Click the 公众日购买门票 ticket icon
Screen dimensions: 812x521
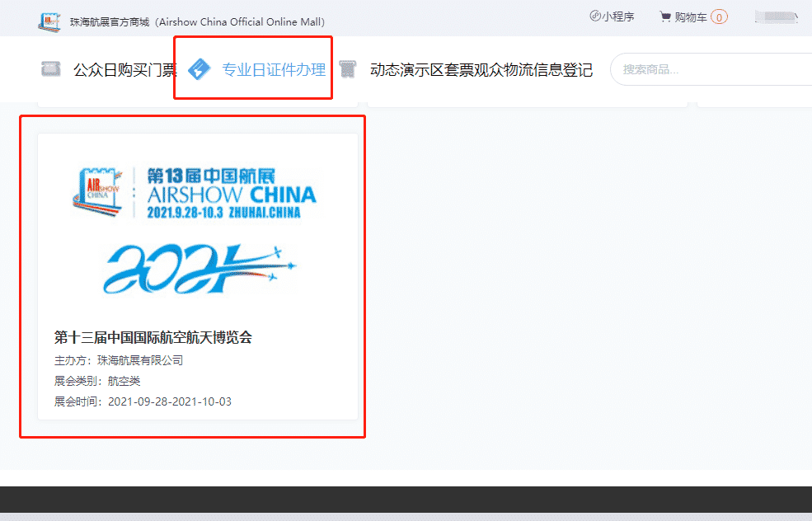(x=51, y=69)
